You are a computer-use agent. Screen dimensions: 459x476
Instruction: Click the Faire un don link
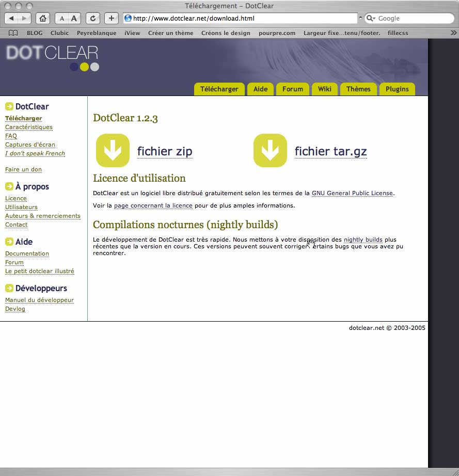23,169
